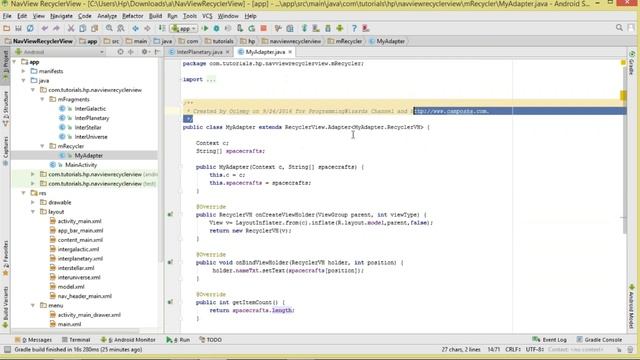
Task: Click the navigate Forward arrow icon
Action: (x=147, y=28)
